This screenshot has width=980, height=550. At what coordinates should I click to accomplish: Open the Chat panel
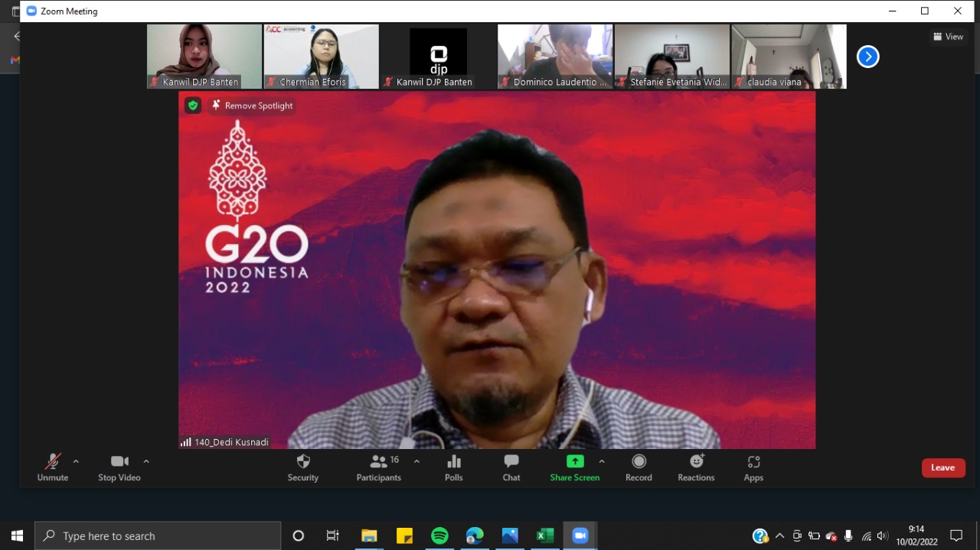[x=511, y=467]
